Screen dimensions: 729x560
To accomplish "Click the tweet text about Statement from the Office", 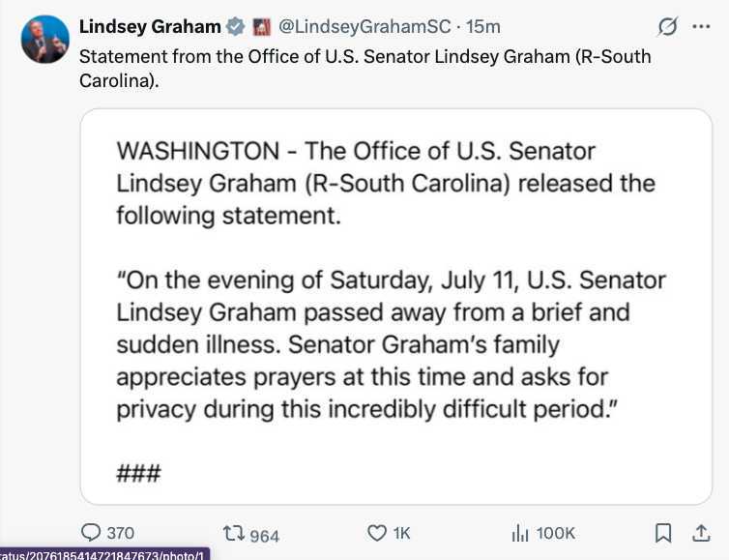I will click(364, 69).
